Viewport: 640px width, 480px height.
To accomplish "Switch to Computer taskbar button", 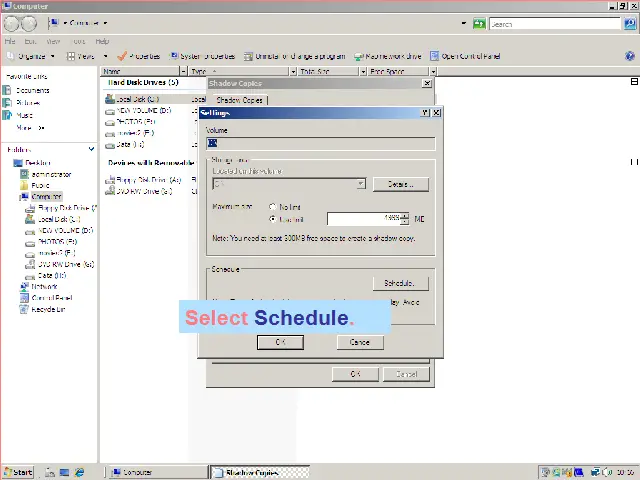I will pyautogui.click(x=158, y=472).
